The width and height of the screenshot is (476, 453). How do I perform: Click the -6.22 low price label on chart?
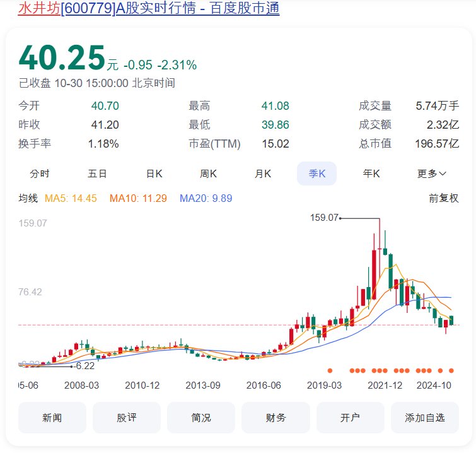point(84,366)
